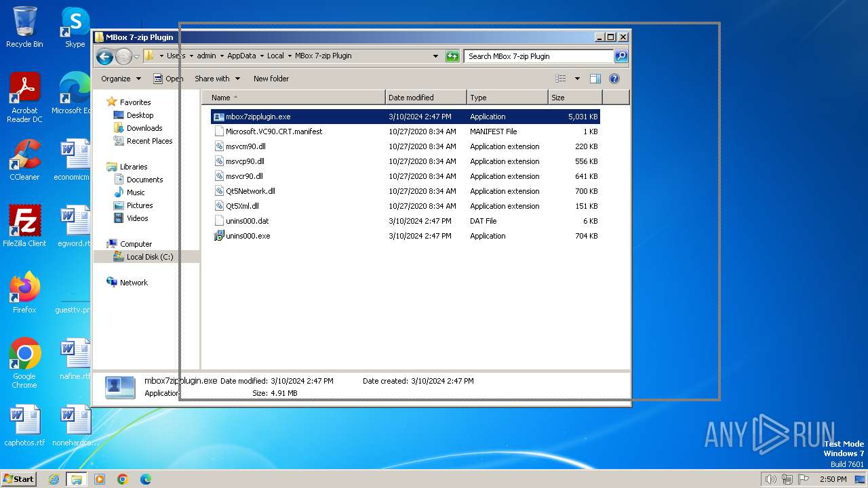The width and height of the screenshot is (868, 488).
Task: Select Network in navigation pane
Action: pos(134,283)
